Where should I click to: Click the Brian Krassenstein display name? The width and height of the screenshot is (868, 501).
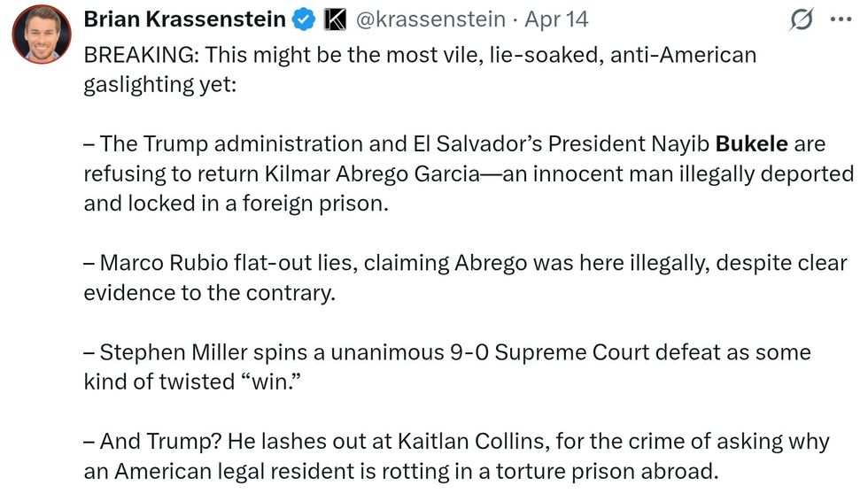click(184, 19)
